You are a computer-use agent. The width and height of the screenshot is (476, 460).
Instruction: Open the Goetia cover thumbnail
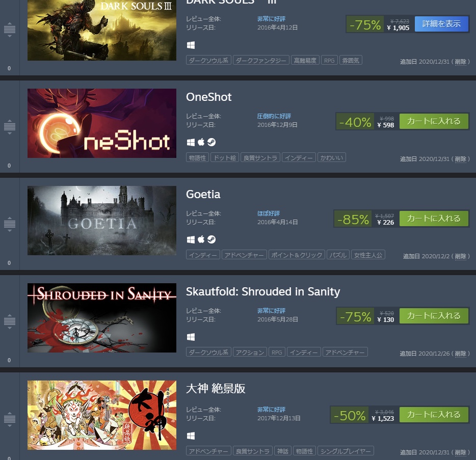(x=102, y=221)
